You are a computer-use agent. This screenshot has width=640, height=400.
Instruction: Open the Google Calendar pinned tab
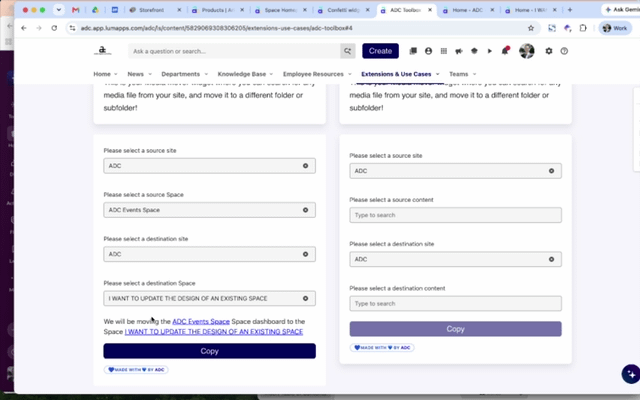click(x=115, y=10)
